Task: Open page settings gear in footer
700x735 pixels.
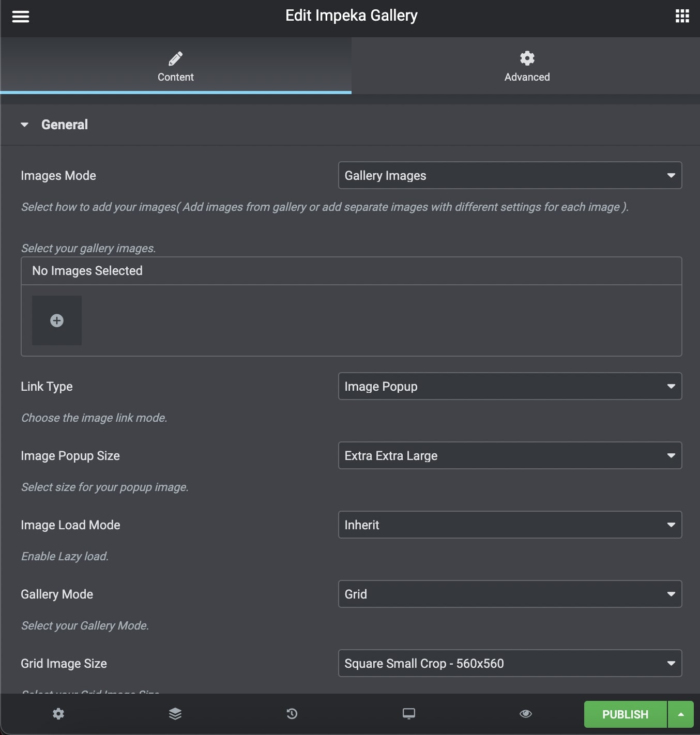Action: click(58, 714)
